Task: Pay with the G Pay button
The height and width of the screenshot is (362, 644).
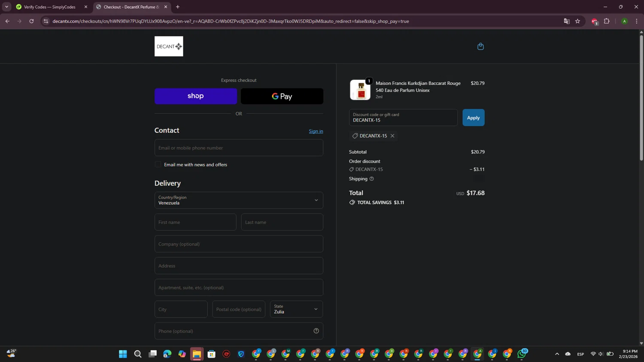Action: [282, 96]
